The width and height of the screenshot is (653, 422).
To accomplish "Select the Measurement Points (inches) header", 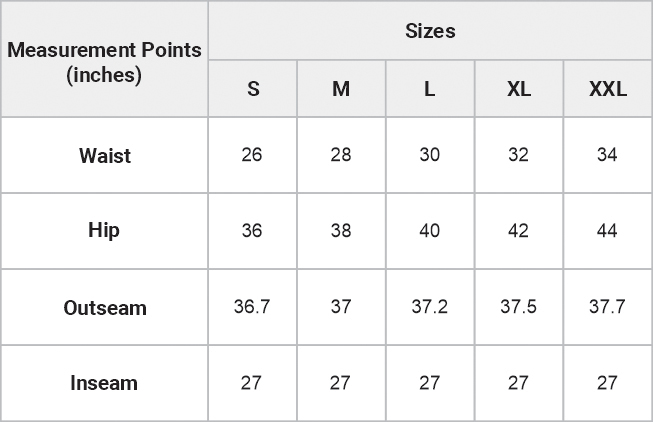I will pos(104,61).
